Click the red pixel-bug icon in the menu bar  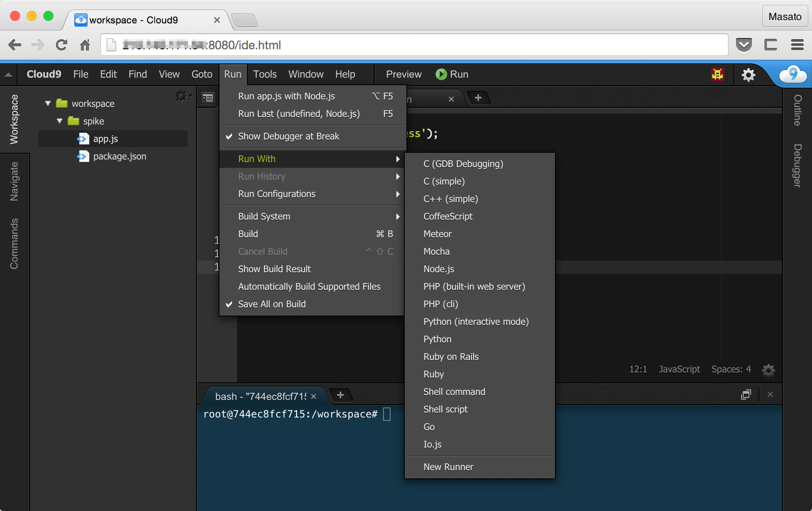coord(718,74)
